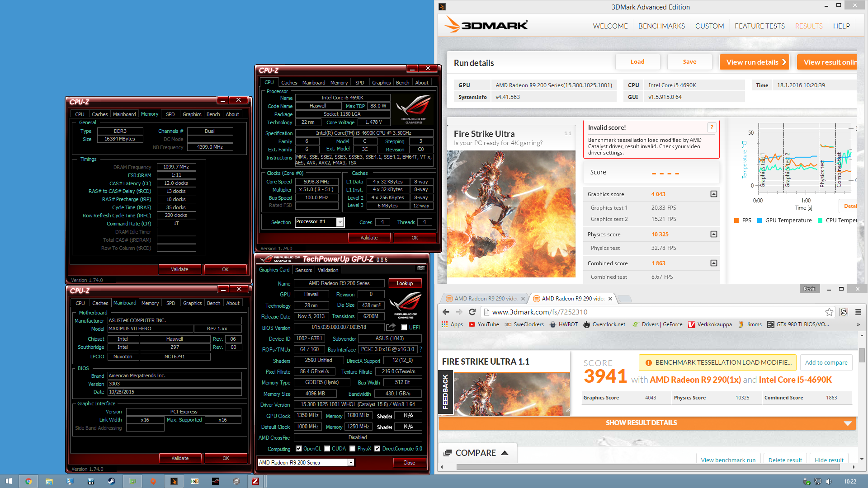Click the Load button in 3DMark

[x=637, y=62]
